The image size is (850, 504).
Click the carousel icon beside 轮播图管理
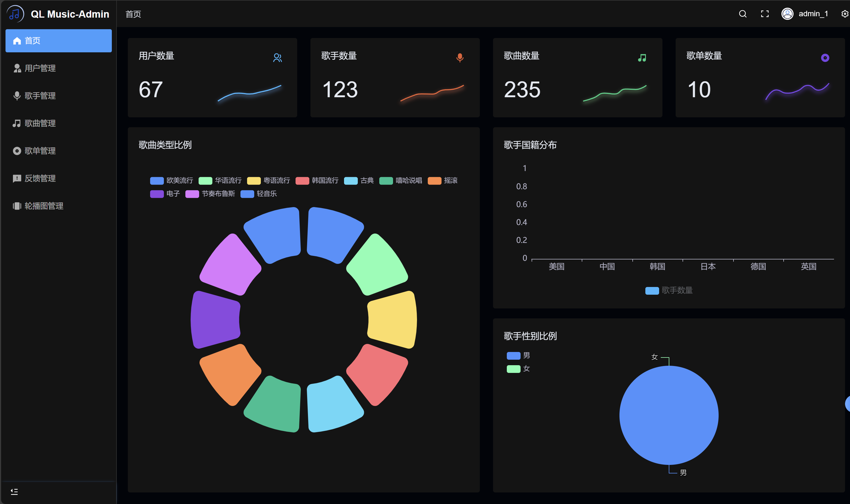coord(17,206)
